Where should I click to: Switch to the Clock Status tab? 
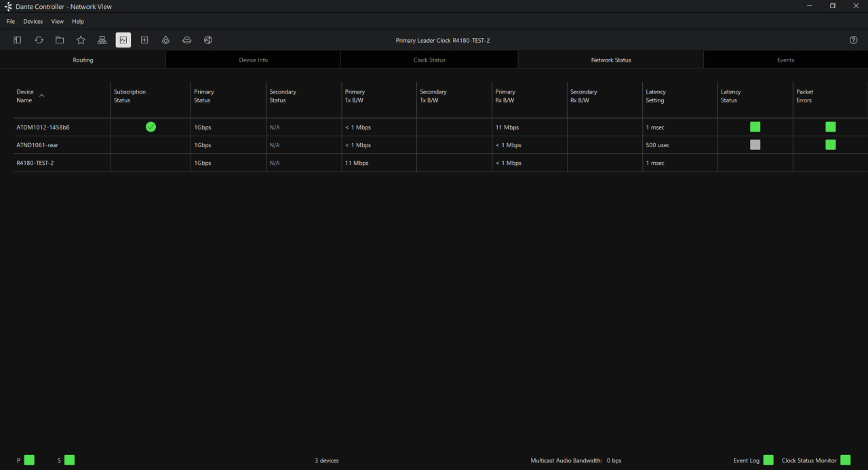429,60
